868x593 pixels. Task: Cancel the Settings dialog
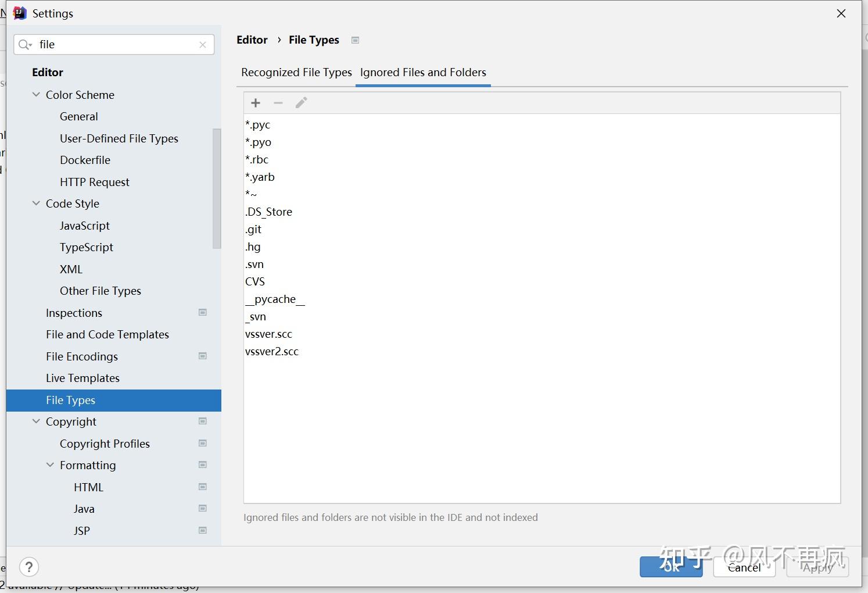point(744,567)
